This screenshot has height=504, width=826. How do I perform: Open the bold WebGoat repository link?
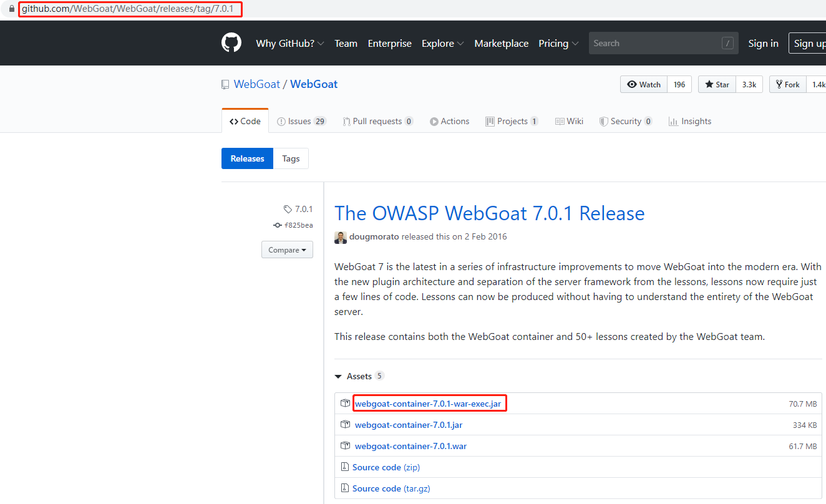pos(314,84)
